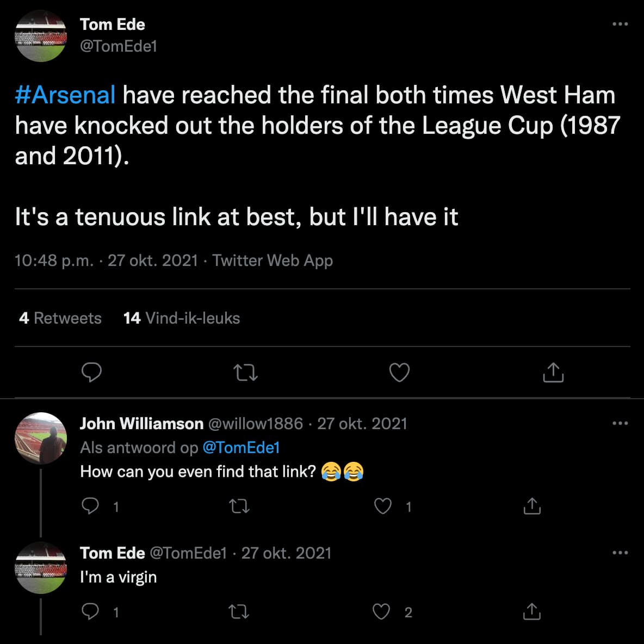Share the "I'm a virgin" tweet

[x=532, y=611]
